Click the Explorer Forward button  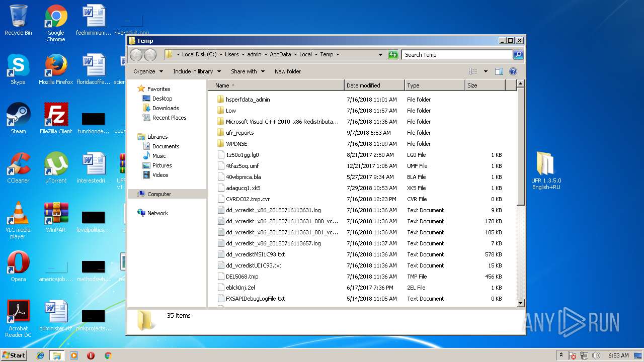(150, 55)
